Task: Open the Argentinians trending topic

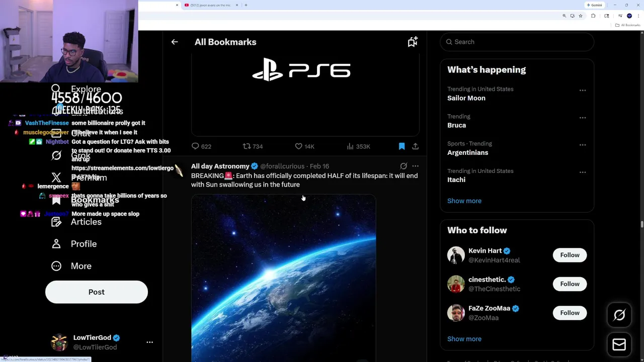Action: pos(468,152)
